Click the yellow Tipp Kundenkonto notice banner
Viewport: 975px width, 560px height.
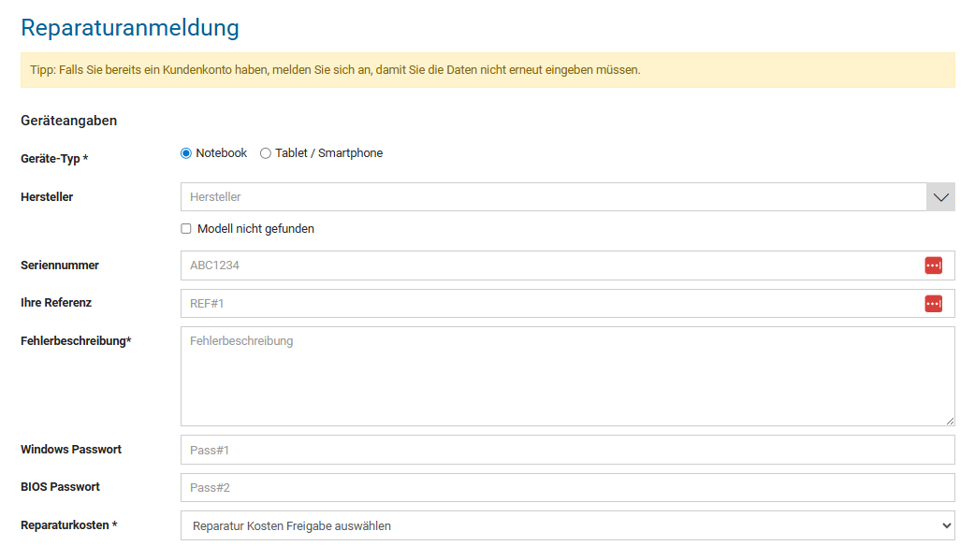point(487,70)
